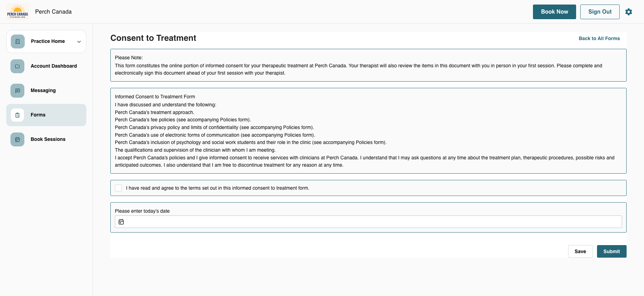The image size is (644, 296).
Task: Click the 'Please Note:' text
Action: pyautogui.click(x=129, y=58)
